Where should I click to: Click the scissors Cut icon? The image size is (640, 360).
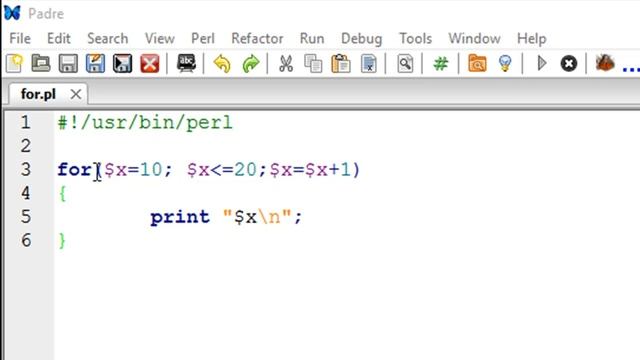286,64
